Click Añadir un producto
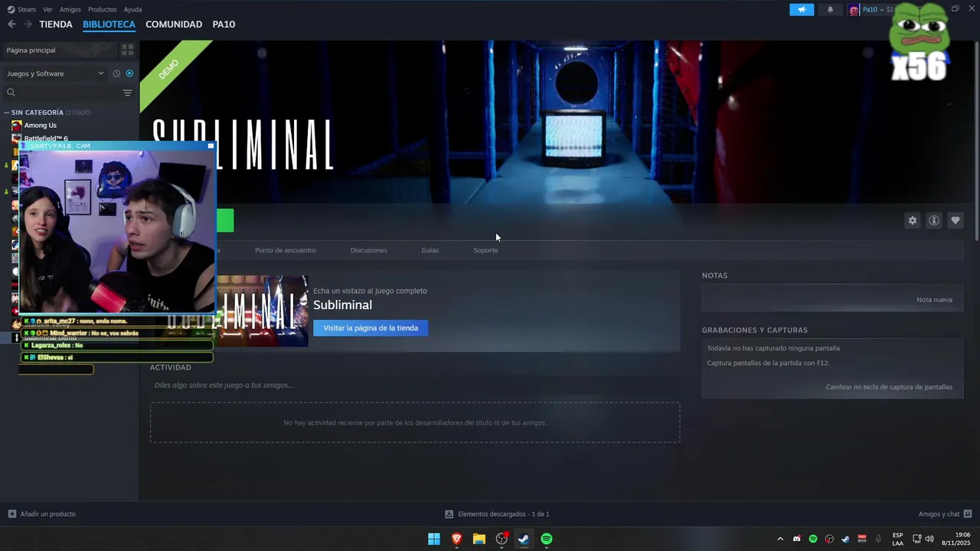Viewport: 980px width, 551px height. click(x=42, y=514)
